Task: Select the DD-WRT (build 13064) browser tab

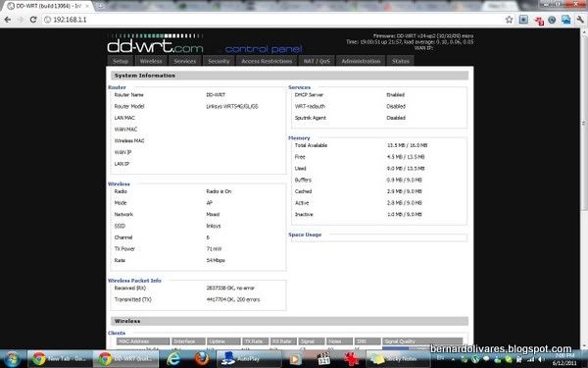Action: [x=48, y=6]
